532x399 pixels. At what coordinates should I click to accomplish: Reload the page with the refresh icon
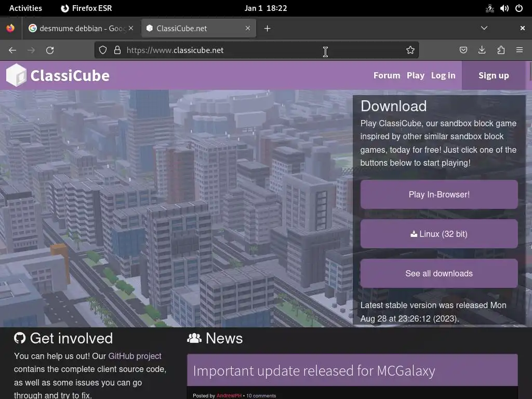50,50
